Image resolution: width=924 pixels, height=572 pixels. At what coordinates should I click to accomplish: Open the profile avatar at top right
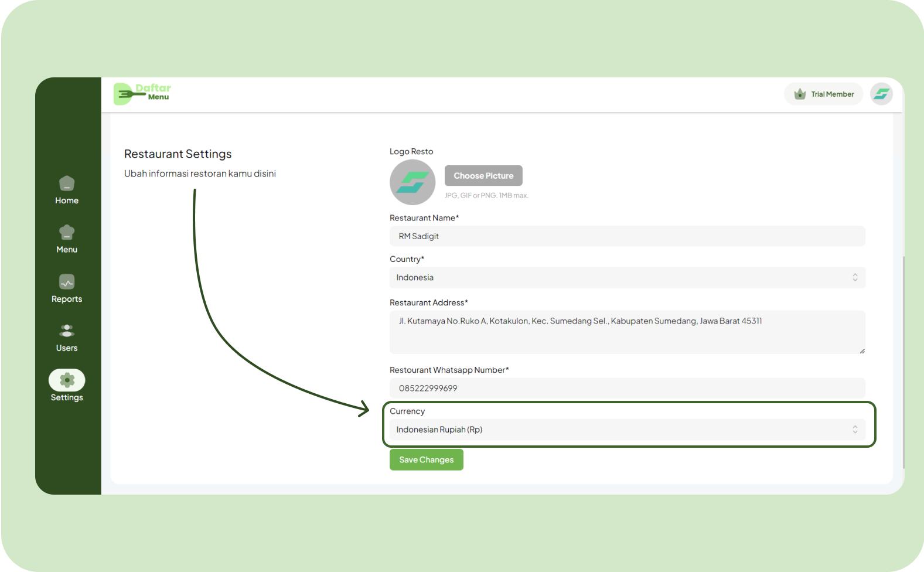881,94
